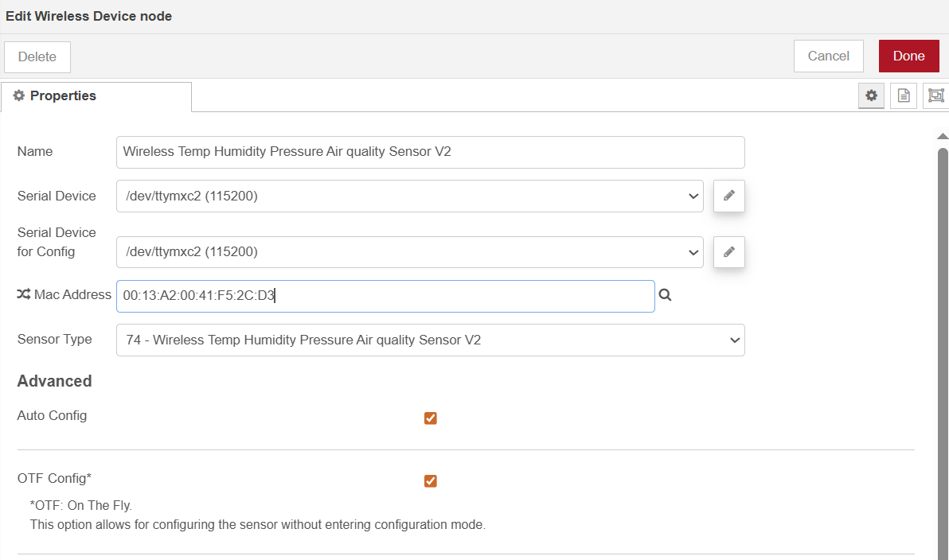Focus the Mac Address input field
The image size is (949, 560).
click(385, 296)
